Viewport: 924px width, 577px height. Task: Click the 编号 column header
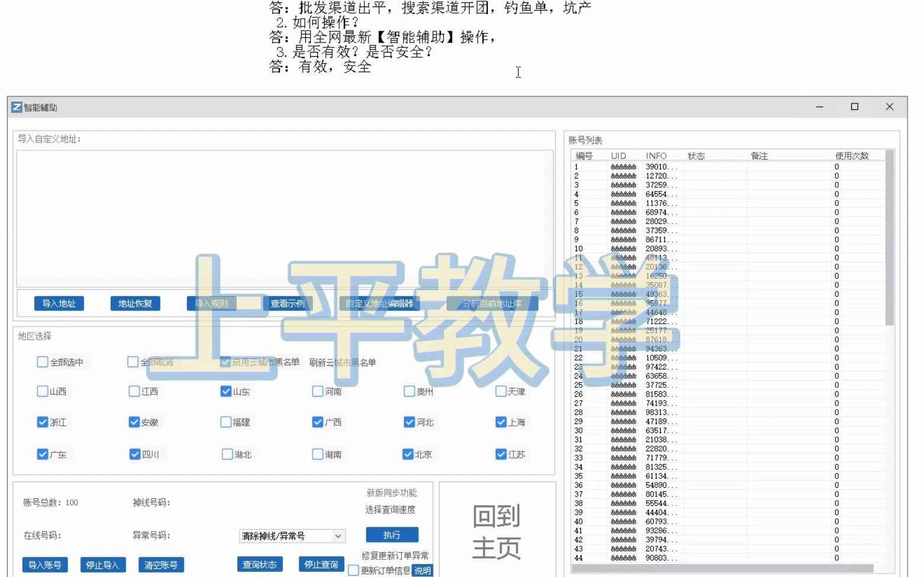click(584, 155)
